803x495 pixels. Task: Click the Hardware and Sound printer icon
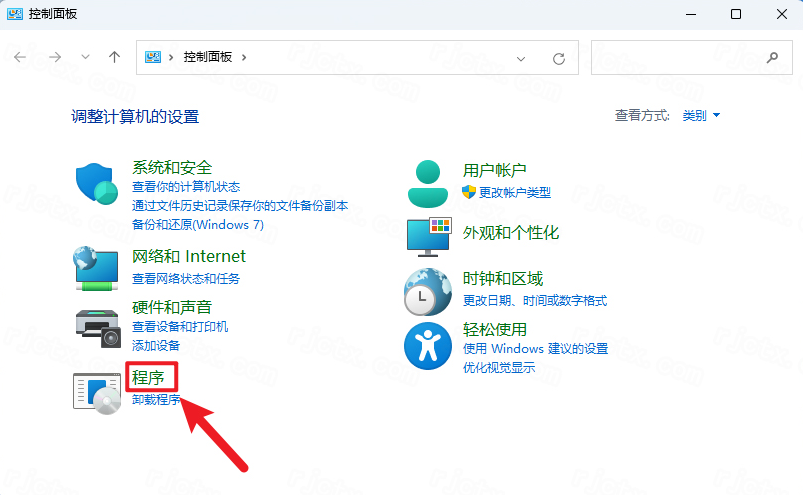coord(98,322)
